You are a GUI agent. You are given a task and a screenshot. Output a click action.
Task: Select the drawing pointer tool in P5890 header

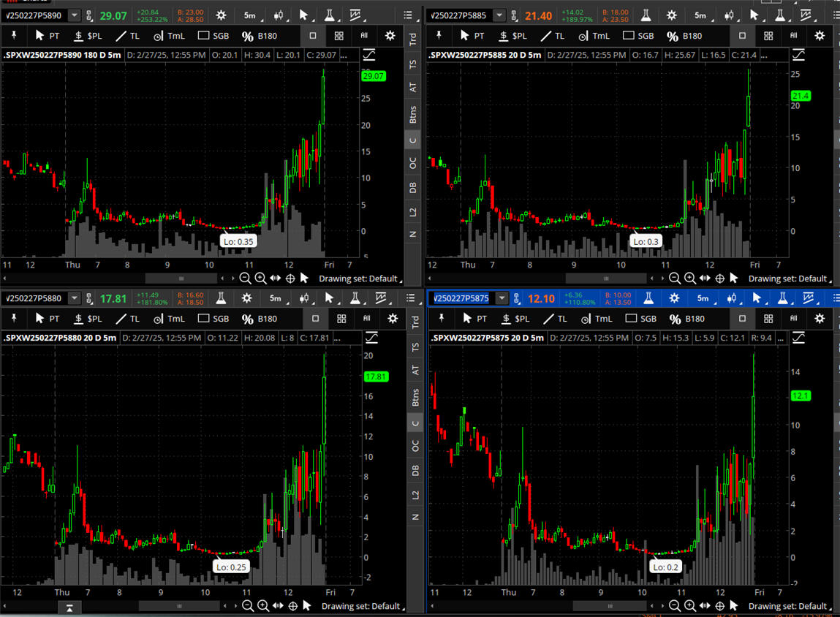pyautogui.click(x=303, y=15)
